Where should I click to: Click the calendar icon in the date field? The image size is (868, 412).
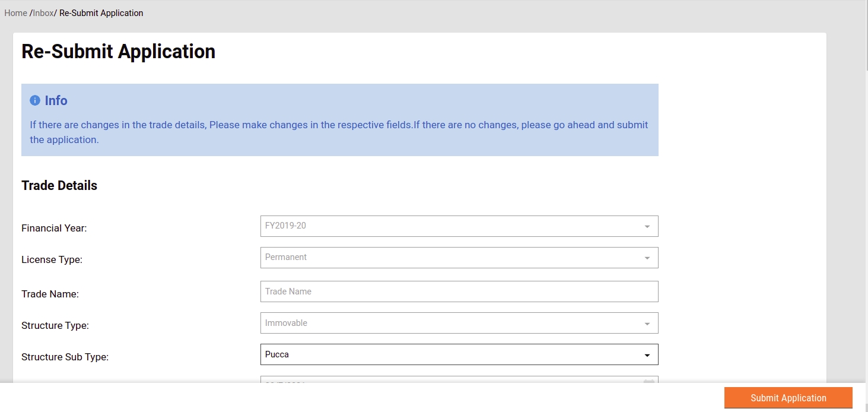(x=648, y=380)
